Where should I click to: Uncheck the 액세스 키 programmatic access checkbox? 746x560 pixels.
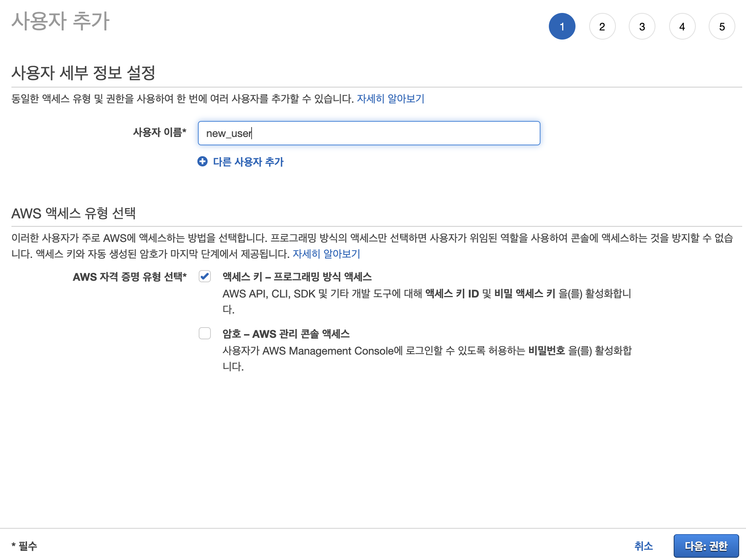click(205, 276)
